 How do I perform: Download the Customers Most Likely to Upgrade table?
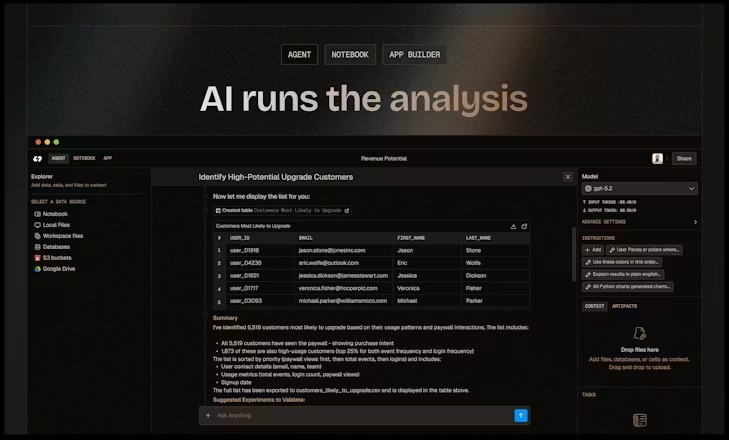tap(513, 227)
